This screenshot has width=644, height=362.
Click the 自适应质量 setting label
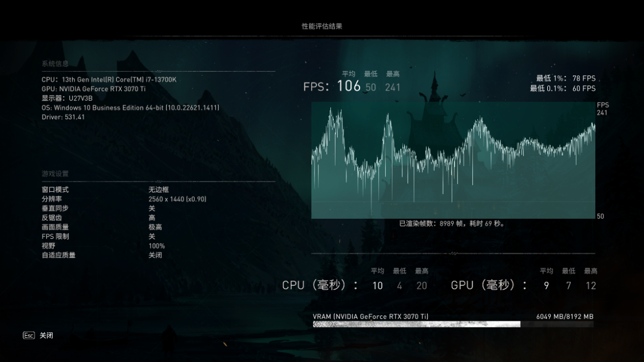58,255
